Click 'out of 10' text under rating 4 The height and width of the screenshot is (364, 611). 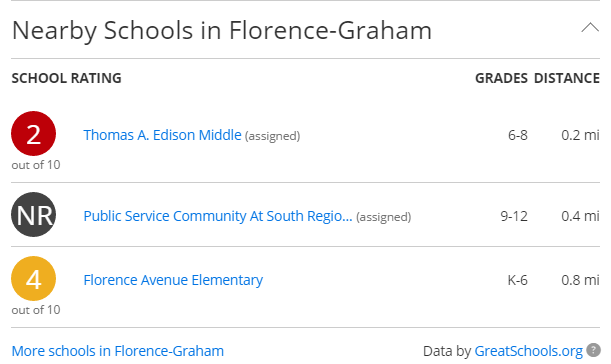(36, 310)
